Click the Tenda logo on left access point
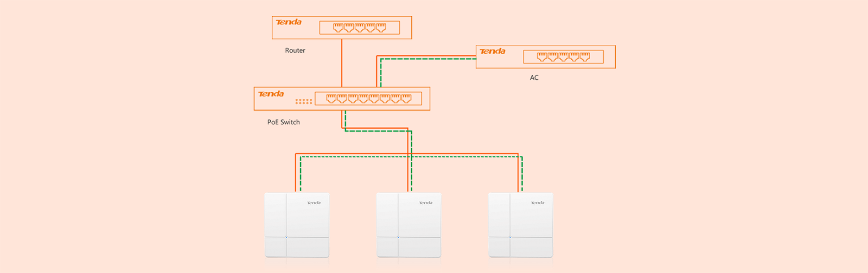Image resolution: width=868 pixels, height=273 pixels. [314, 203]
